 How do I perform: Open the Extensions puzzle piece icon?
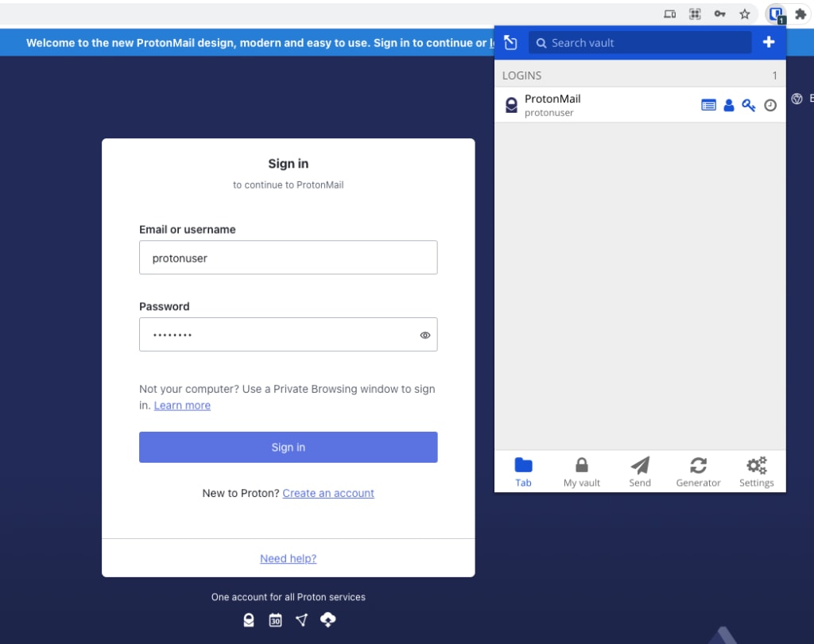(x=800, y=14)
